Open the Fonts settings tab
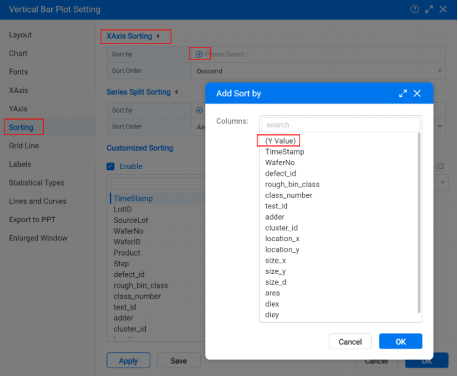This screenshot has width=458, height=377. [x=18, y=72]
